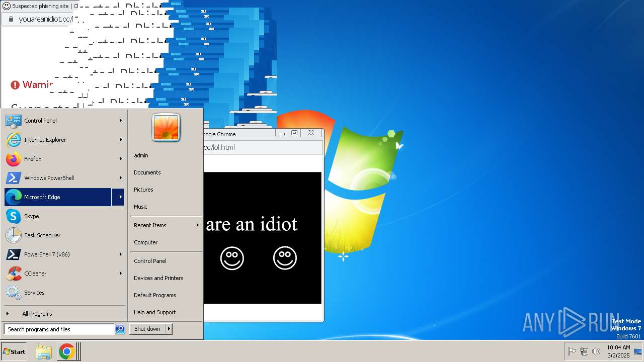
Task: Open All Programs list
Action: click(64, 314)
